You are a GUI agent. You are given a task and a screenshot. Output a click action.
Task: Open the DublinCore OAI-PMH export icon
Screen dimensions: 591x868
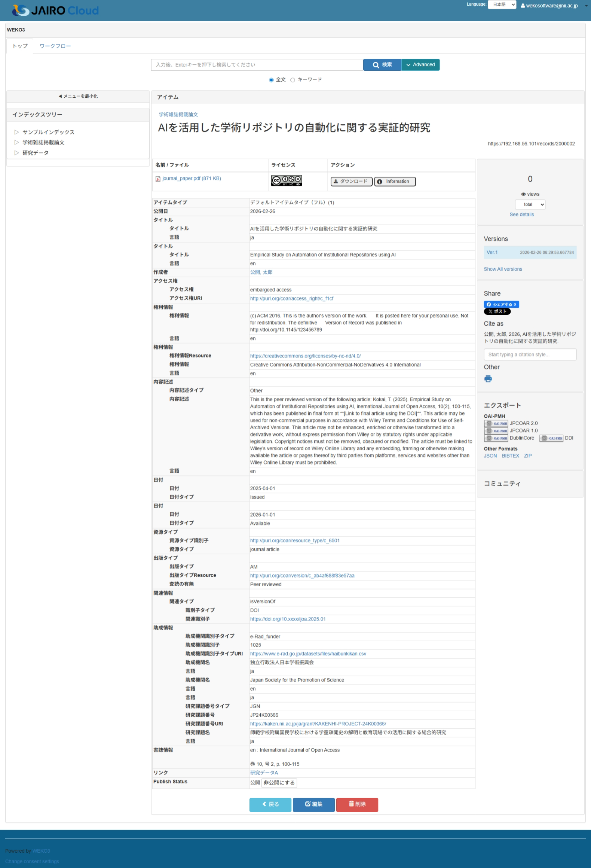point(496,438)
